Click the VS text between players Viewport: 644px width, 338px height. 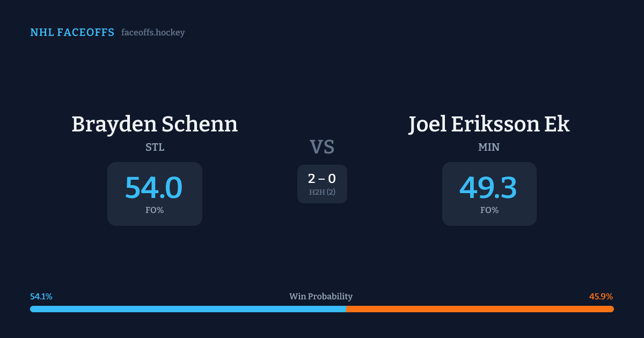[x=322, y=147]
